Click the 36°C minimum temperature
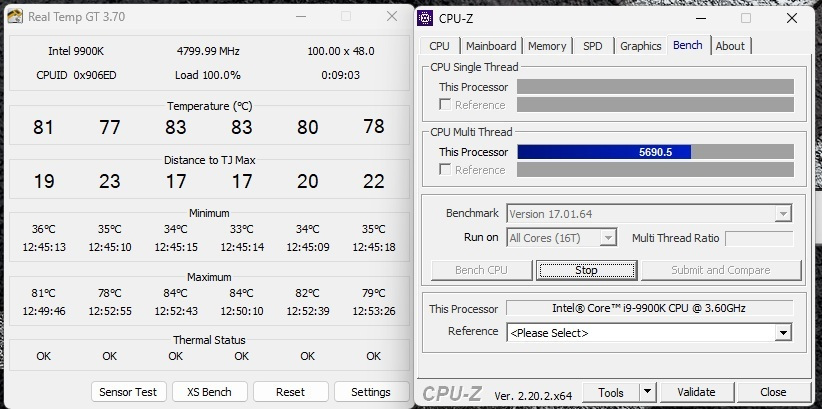Image resolution: width=822 pixels, height=409 pixels. tap(44, 229)
